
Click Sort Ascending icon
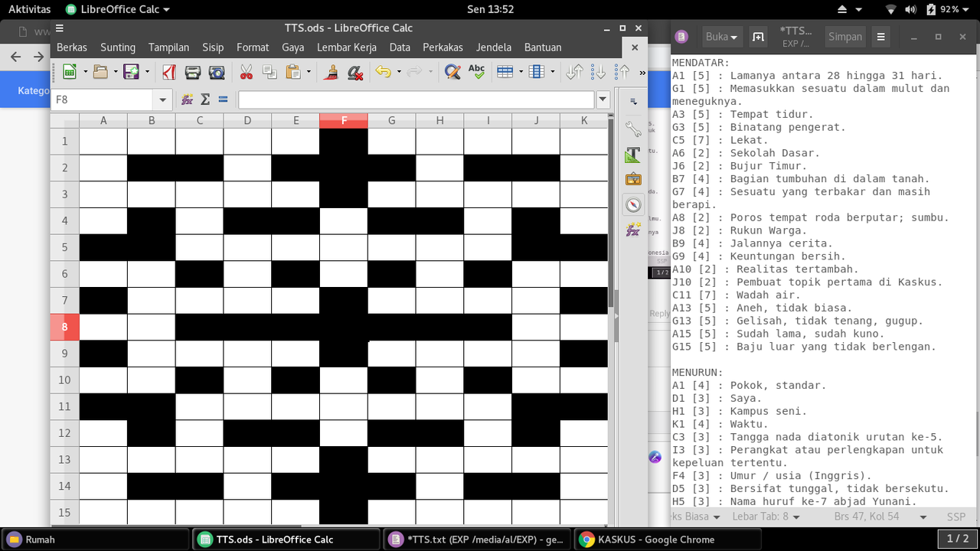pyautogui.click(x=598, y=72)
